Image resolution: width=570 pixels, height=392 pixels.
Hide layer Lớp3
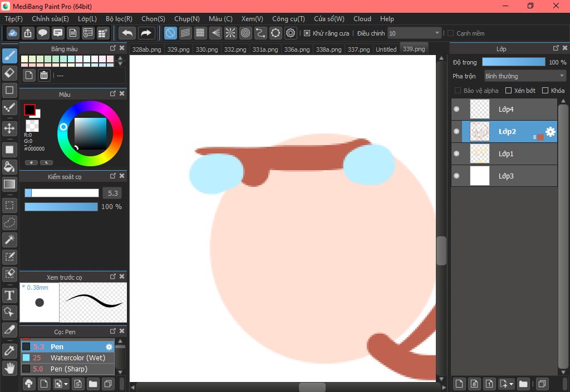point(456,176)
